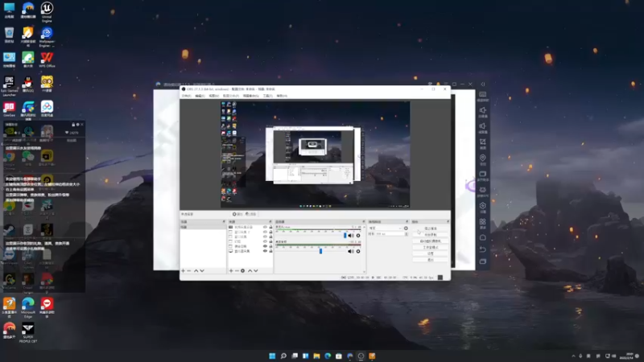Pop out the Audio Mixer dock panel
This screenshot has width=644, height=362.
(x=364, y=222)
